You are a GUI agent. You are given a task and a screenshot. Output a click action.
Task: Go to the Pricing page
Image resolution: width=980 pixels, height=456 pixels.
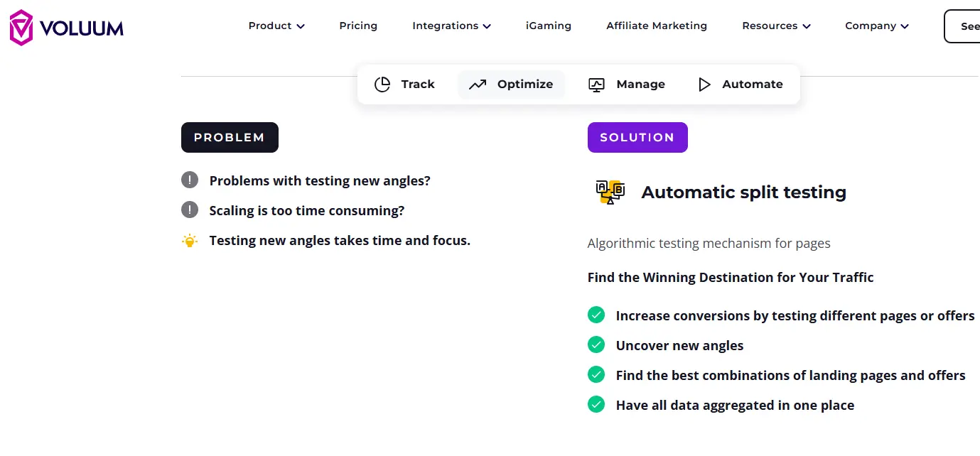(358, 26)
